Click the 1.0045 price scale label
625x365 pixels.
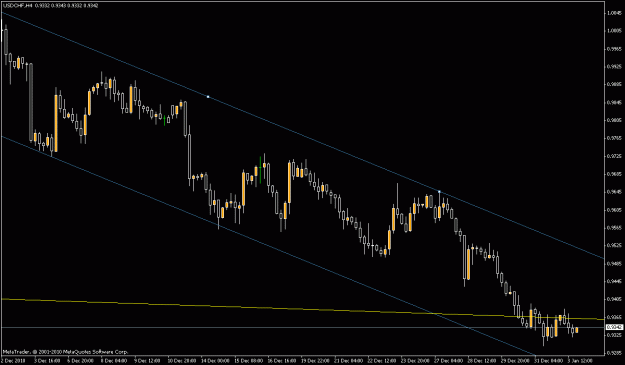tap(614, 13)
